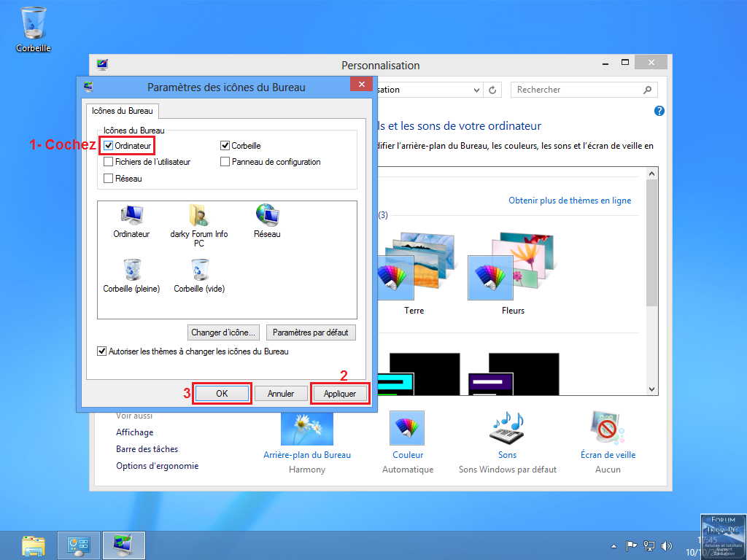Select the Corbeille (vide) icon
The image size is (747, 560).
coord(199,271)
